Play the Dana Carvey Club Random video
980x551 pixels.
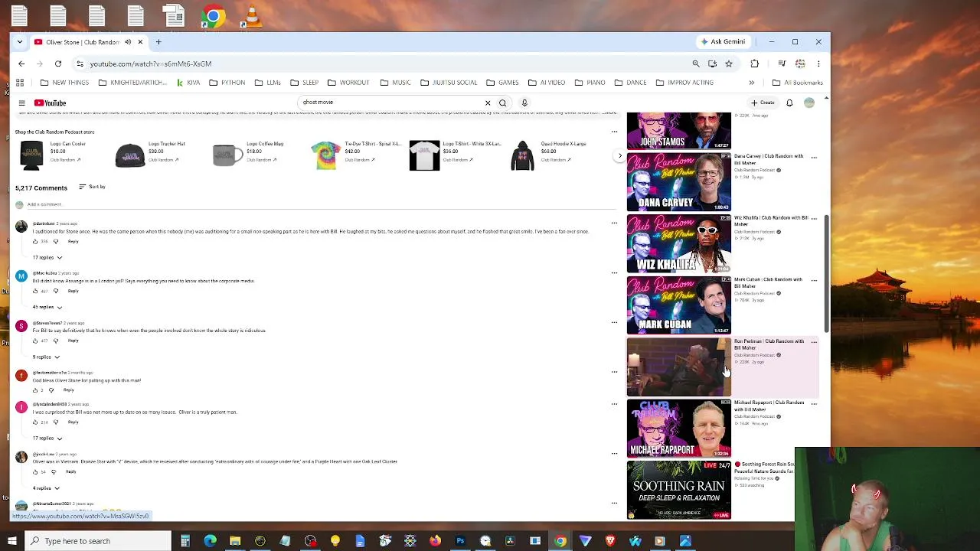tap(679, 182)
